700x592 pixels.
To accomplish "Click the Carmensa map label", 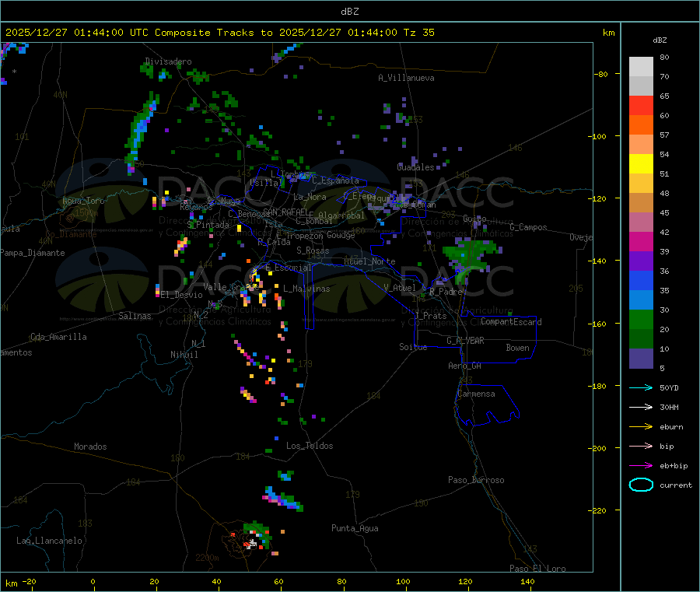I will coord(476,394).
